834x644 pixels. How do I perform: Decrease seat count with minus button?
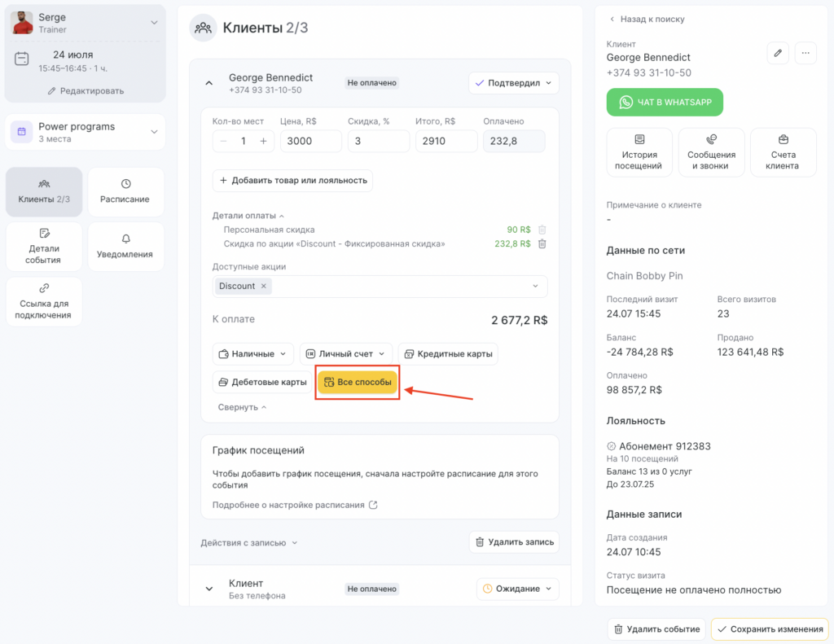[224, 141]
